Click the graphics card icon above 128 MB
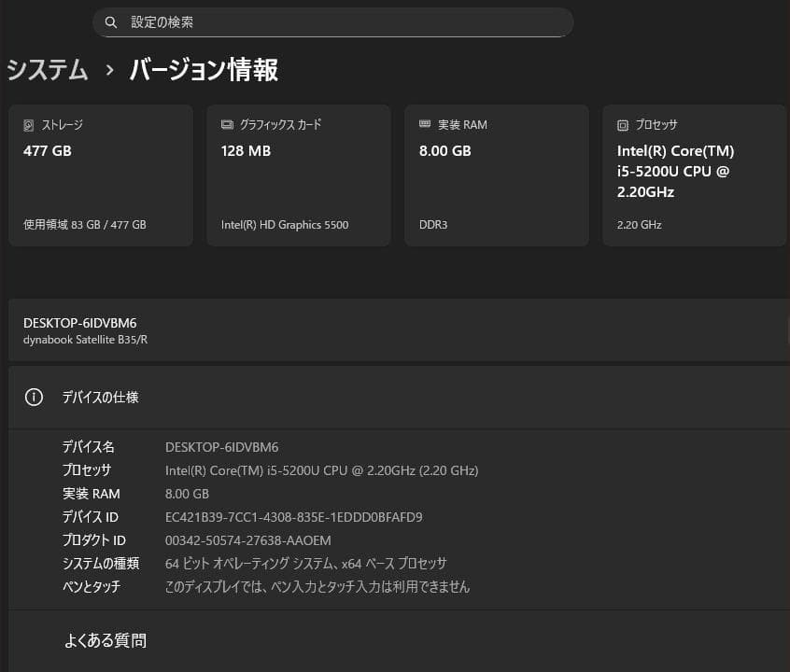 pos(226,124)
